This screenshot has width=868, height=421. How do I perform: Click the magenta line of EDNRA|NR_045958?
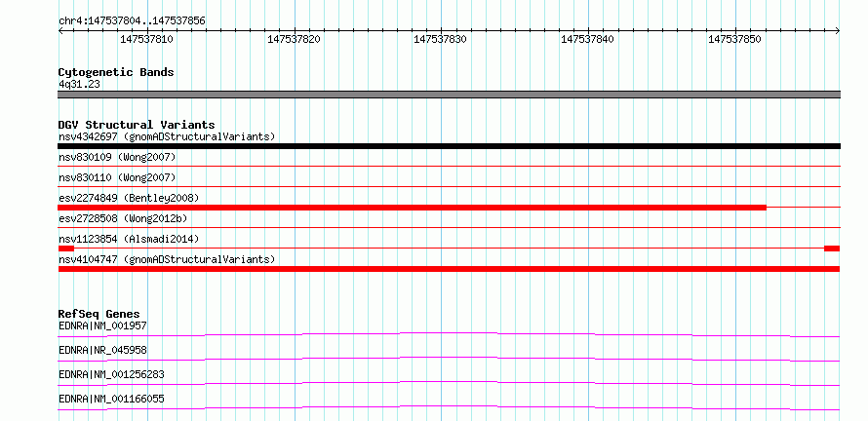449,359
